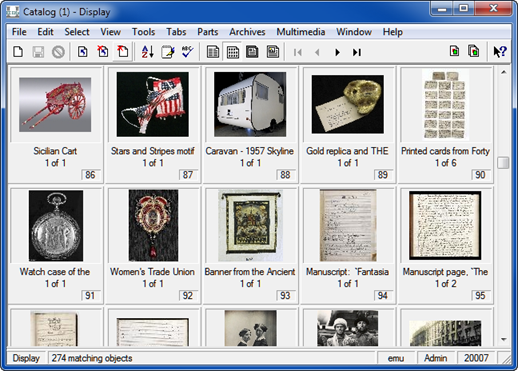Select the Gold replica thumbnail
The width and height of the screenshot is (518, 371).
(x=348, y=104)
